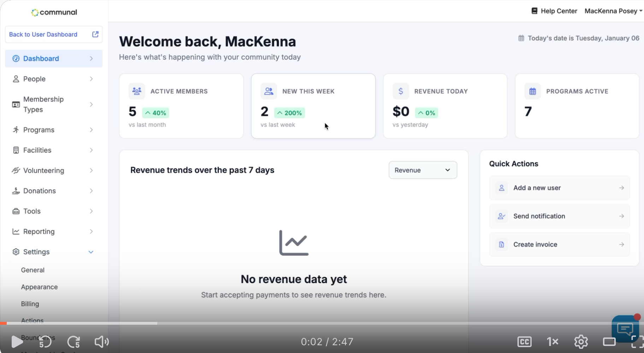The width and height of the screenshot is (644, 353).
Task: Click the Programs Active calendar icon
Action: [533, 91]
